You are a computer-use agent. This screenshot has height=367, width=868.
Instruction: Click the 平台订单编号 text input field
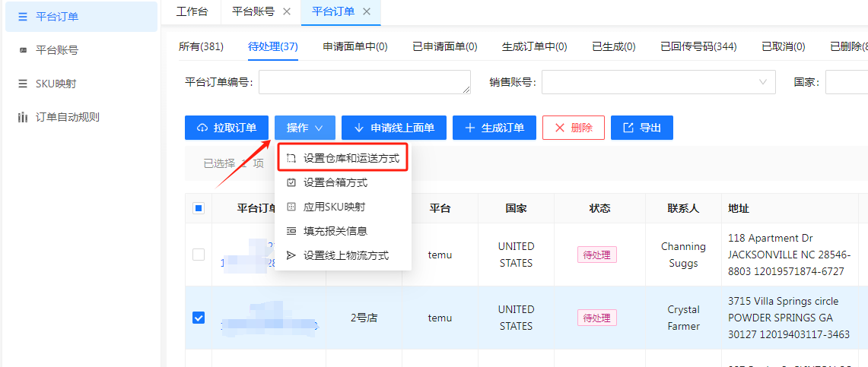(x=364, y=82)
